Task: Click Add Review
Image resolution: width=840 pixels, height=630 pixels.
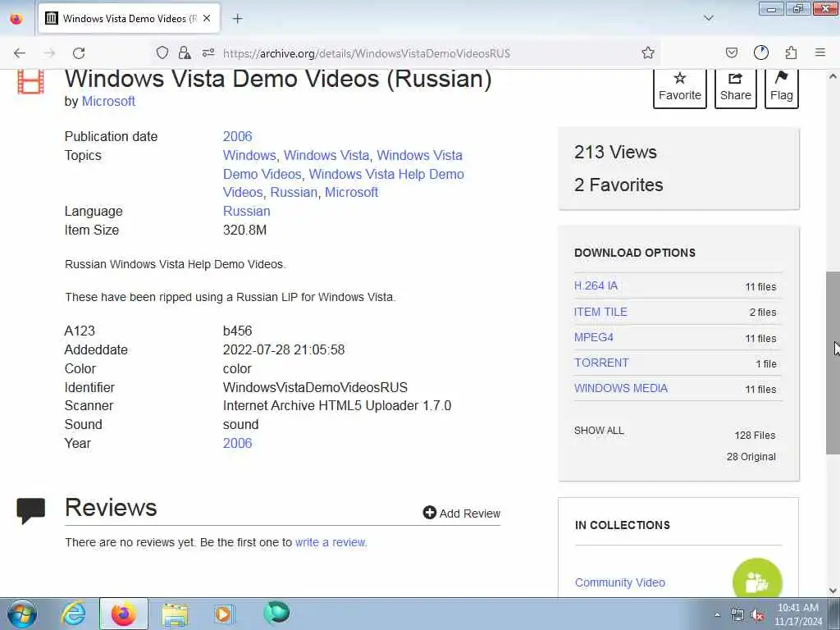Action: pyautogui.click(x=461, y=514)
